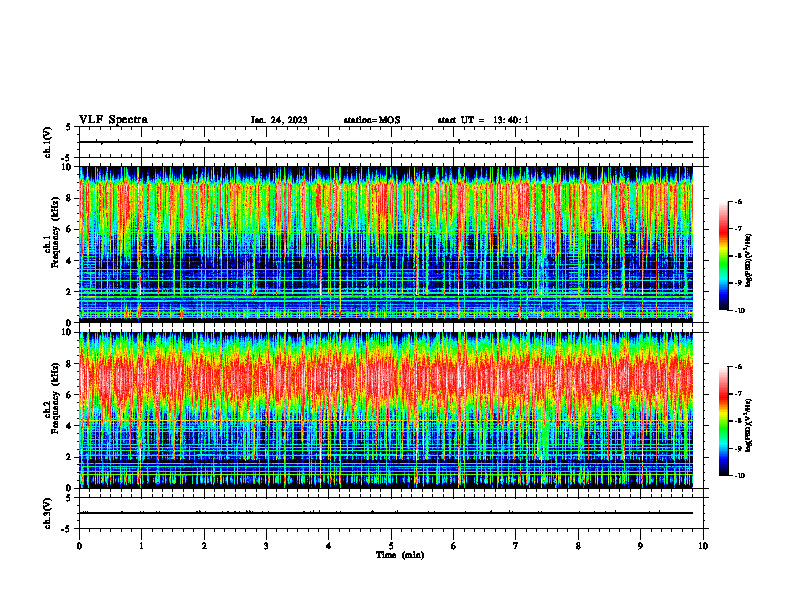
Task: Click the "Time (min)" axis label
Action: pos(400,555)
